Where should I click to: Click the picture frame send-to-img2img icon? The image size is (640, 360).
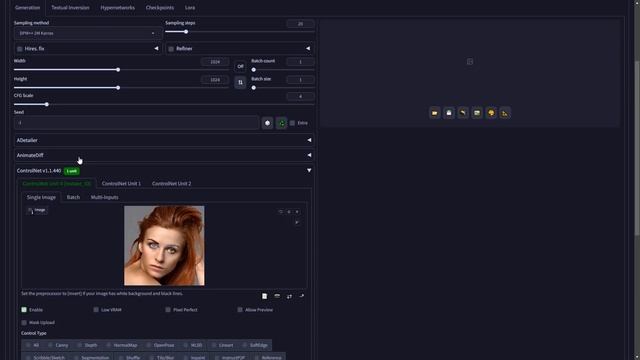[x=477, y=113]
